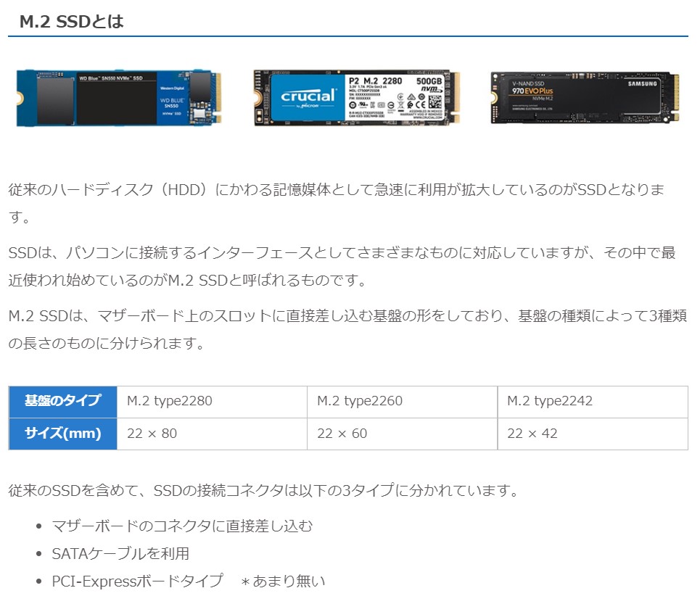Click the WD Blue SN550 SSD image
The width and height of the screenshot is (700, 596).
tap(119, 98)
